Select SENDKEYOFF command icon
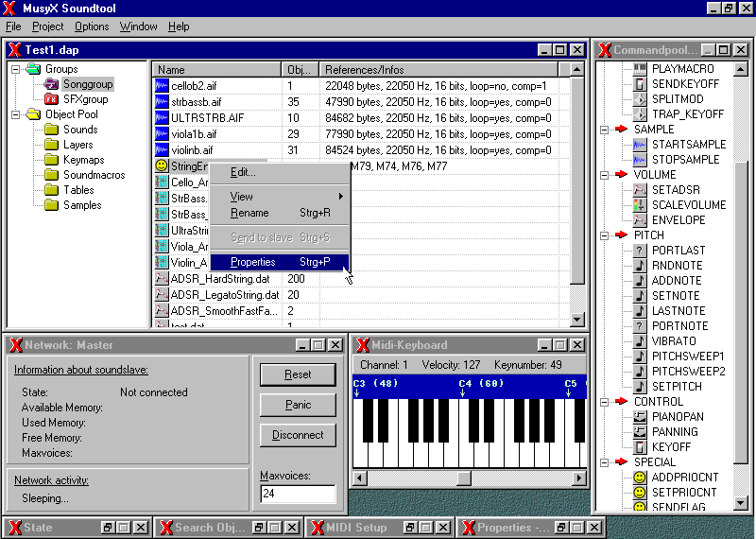 pos(640,84)
